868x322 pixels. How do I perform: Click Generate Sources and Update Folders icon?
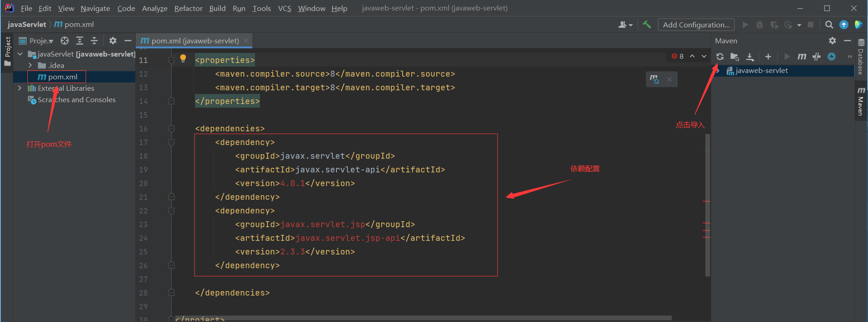tap(735, 57)
